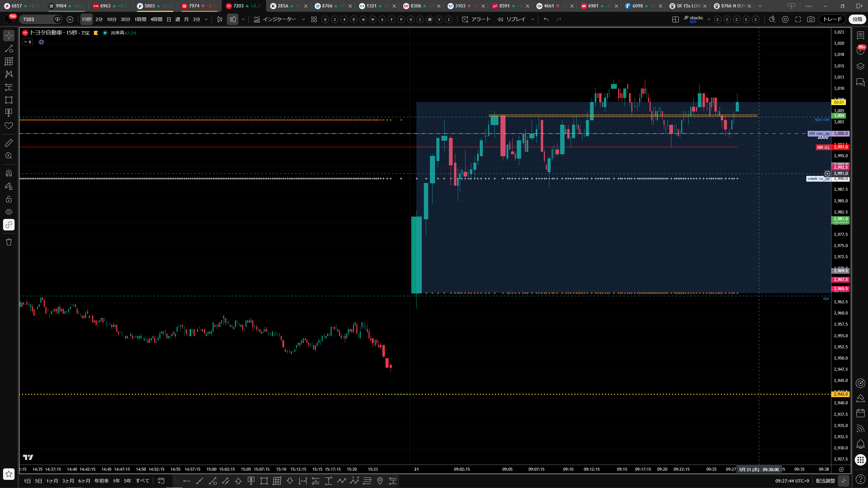
Task: Toggle lock all drawings
Action: [9, 199]
